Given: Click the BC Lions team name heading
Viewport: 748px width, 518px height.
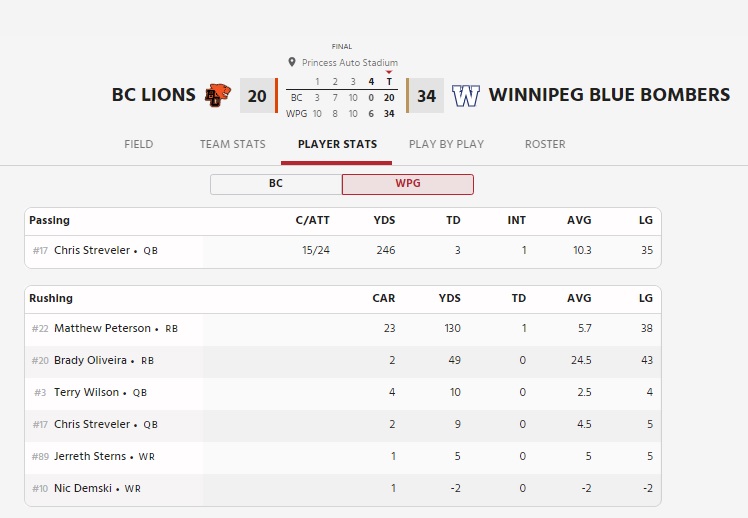Looking at the screenshot, I should point(154,94).
